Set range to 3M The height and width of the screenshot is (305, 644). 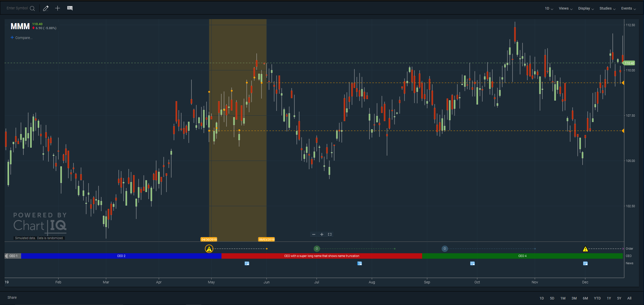[x=574, y=298]
